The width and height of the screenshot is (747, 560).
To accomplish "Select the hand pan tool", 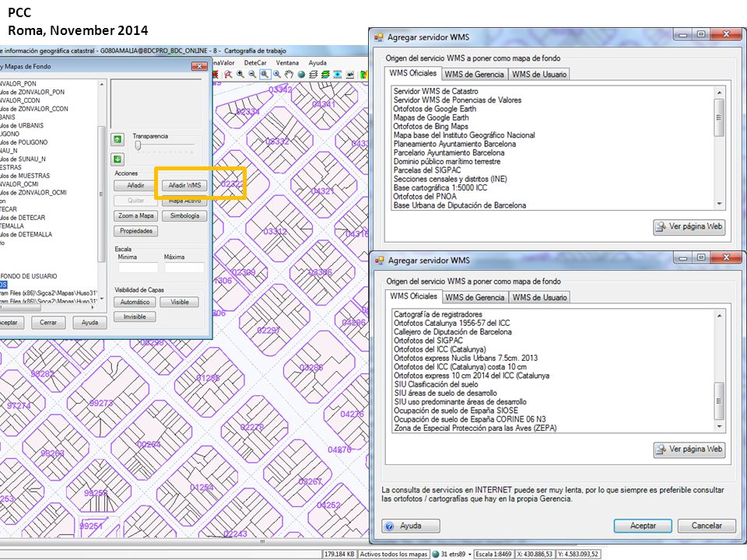I will coord(289,75).
